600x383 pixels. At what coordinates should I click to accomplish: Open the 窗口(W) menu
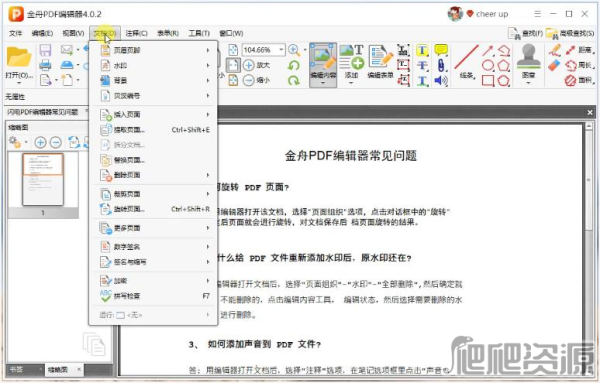tap(231, 33)
